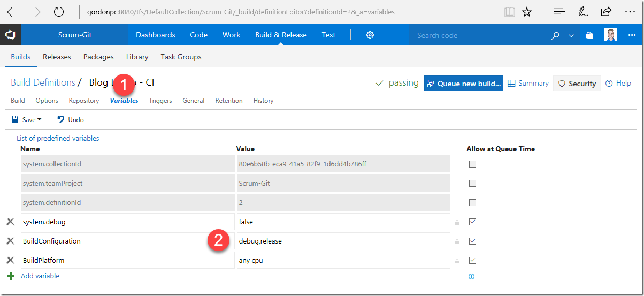644x296 pixels.
Task: Open the settings gear in TFS header
Action: coord(370,35)
